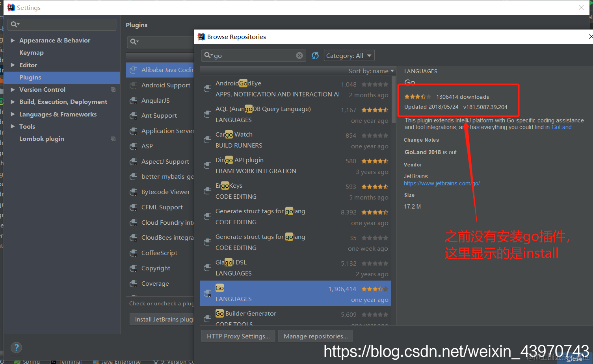Screen dimensions: 593x364
Task: Click the plugin icon beside ErgoKeys
Action: point(207,191)
